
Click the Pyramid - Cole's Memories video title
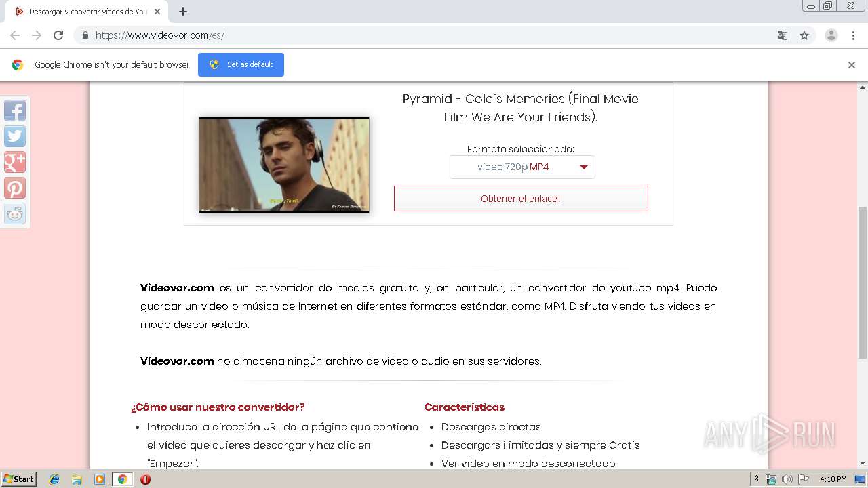coord(521,108)
